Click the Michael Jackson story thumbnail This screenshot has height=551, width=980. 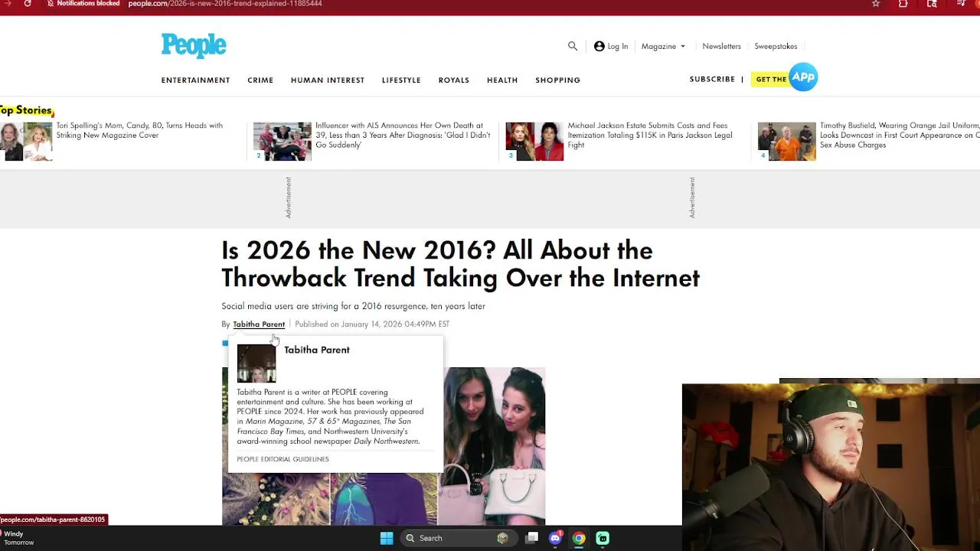(534, 142)
